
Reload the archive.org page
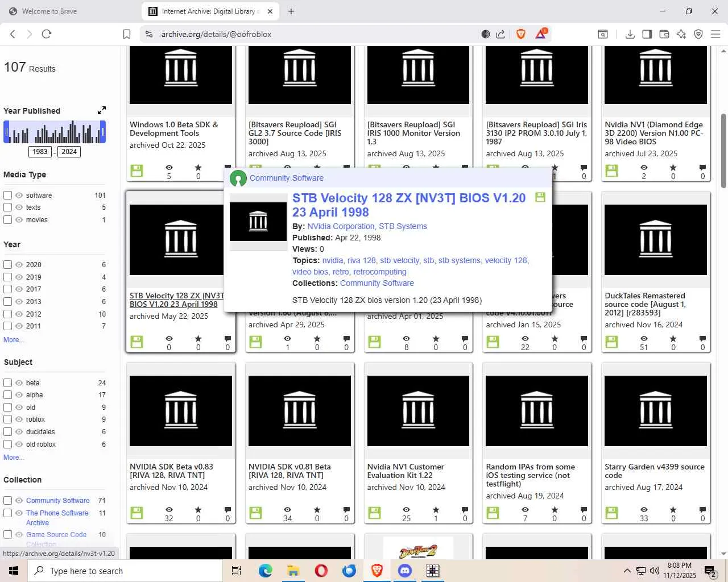coord(47,34)
